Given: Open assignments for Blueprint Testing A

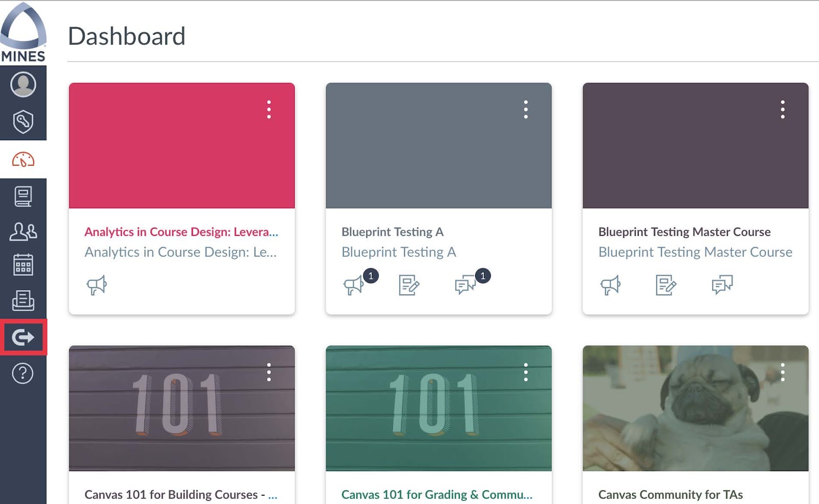Looking at the screenshot, I should (x=409, y=285).
